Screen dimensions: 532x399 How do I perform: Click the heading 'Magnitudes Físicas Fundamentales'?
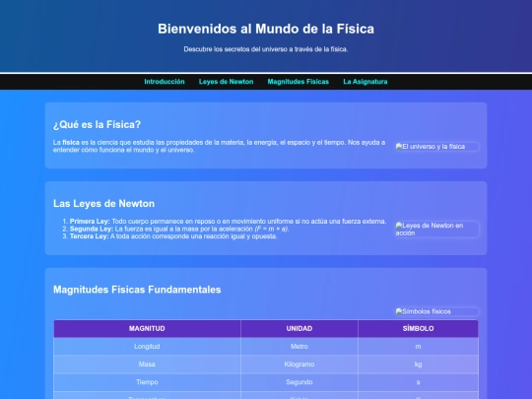click(x=137, y=290)
